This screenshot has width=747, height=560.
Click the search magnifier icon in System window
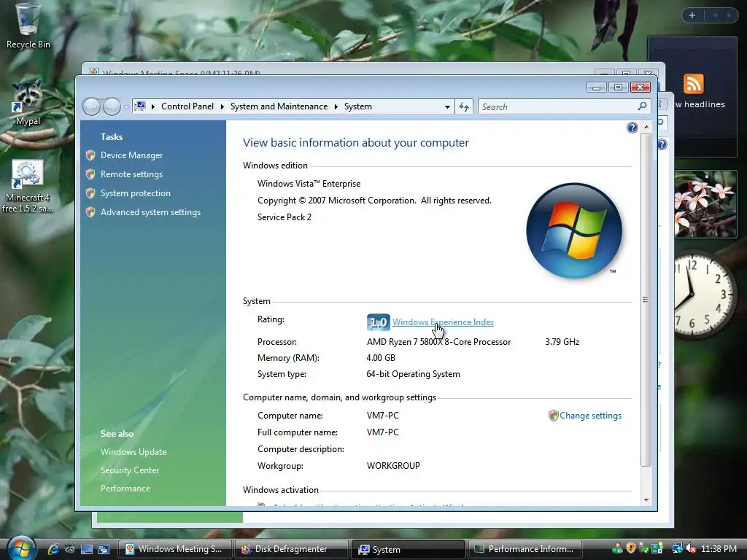pos(642,106)
